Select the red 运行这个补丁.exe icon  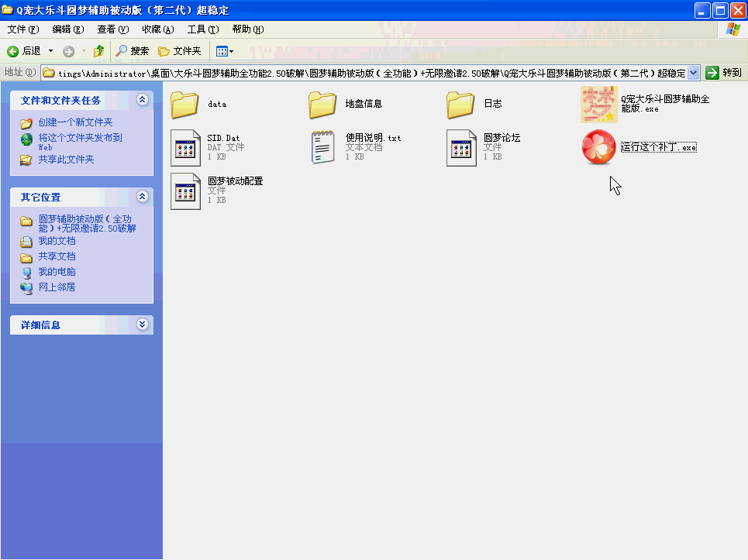(x=598, y=147)
